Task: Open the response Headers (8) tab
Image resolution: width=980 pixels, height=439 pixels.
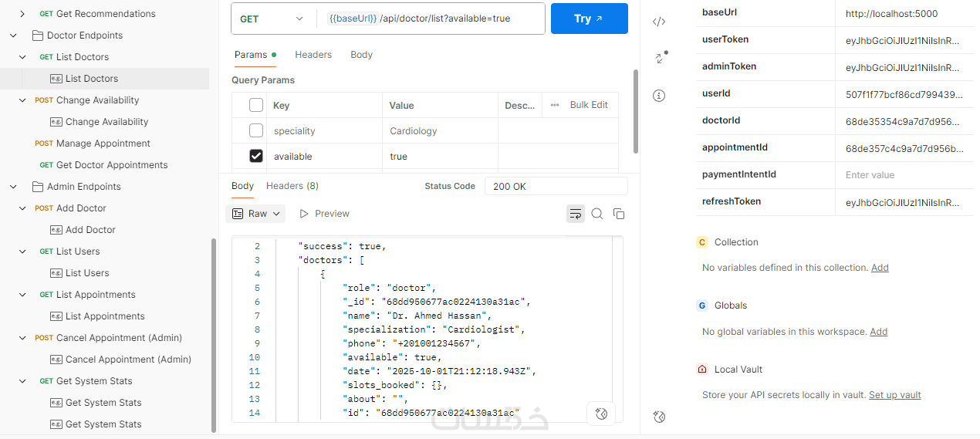Action: [x=292, y=186]
